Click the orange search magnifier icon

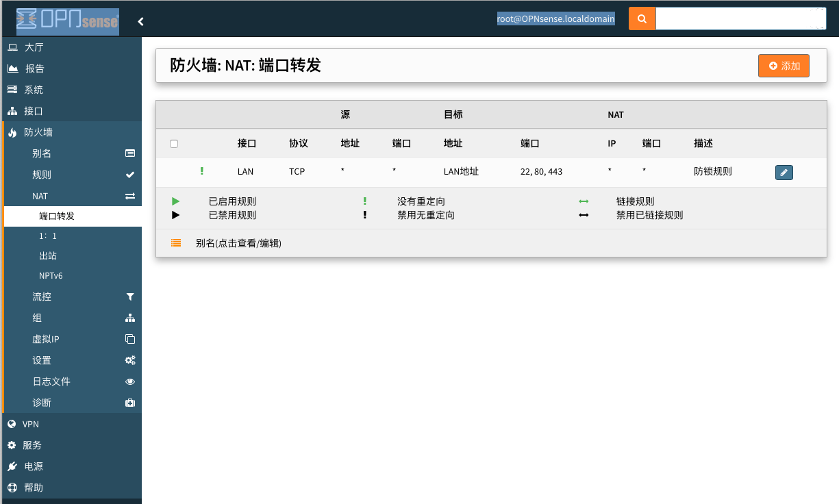642,19
